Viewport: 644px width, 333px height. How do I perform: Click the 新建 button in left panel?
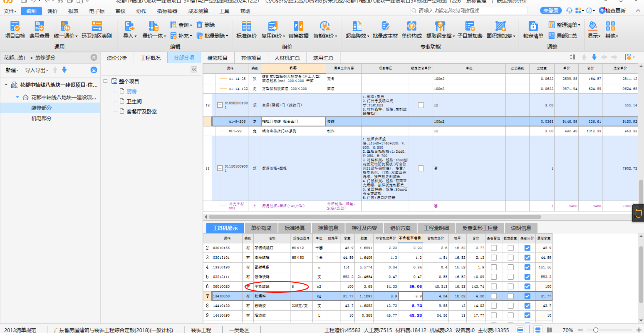point(12,70)
